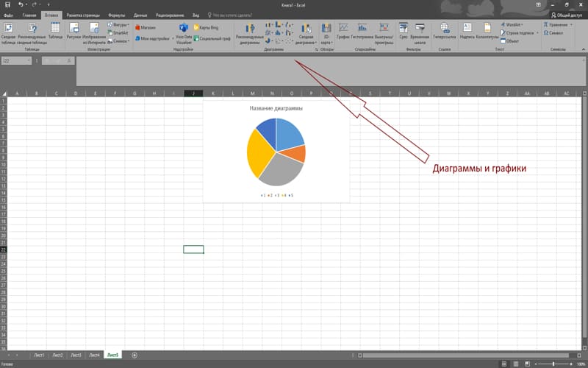
Task: Switch to Page Layout (Разметка страницы) tab
Action: coord(83,15)
